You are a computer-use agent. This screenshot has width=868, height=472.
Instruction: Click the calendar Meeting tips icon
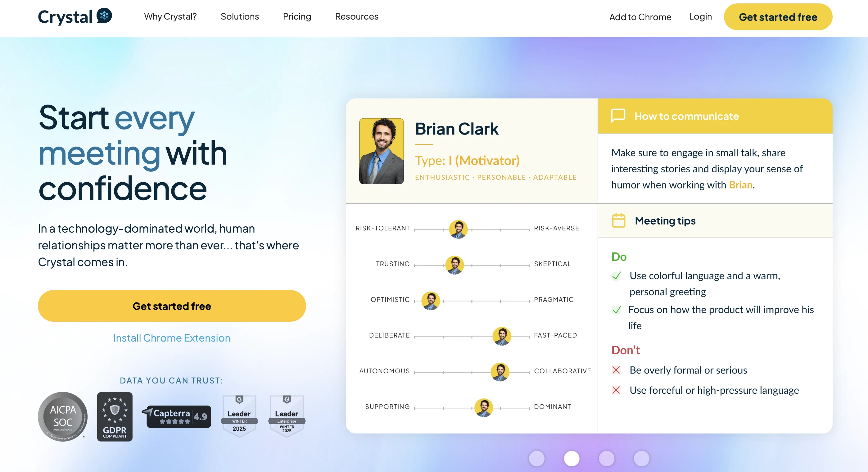pyautogui.click(x=618, y=220)
